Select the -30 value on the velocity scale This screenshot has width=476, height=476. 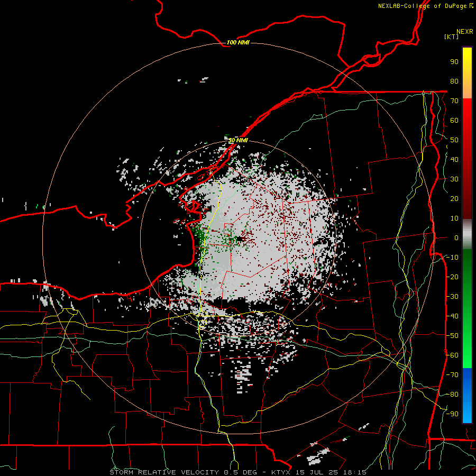pyautogui.click(x=452, y=297)
